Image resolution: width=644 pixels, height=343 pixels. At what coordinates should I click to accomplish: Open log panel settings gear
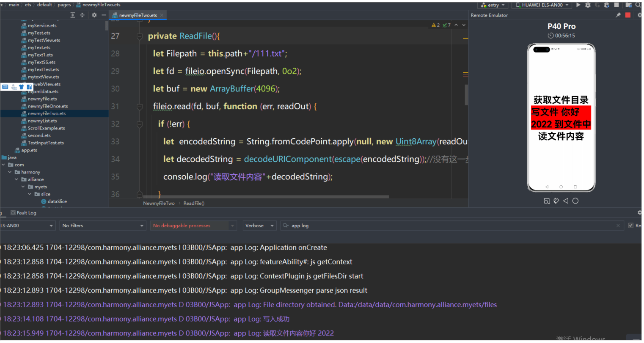pos(640,213)
